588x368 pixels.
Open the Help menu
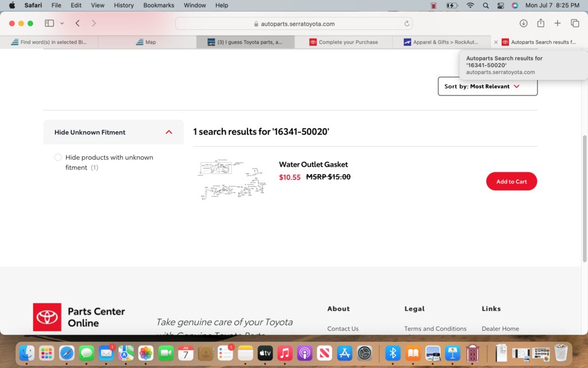pos(222,5)
